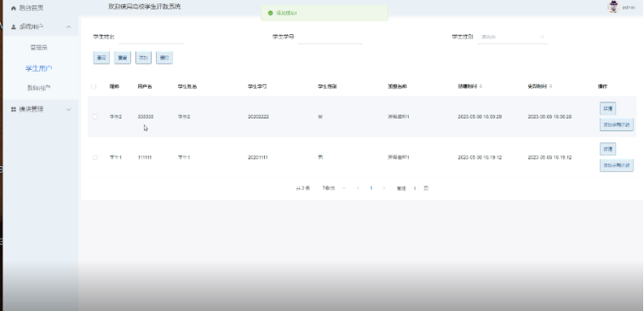Click the admin avatar picture
The height and width of the screenshot is (311, 644).
pos(613,7)
